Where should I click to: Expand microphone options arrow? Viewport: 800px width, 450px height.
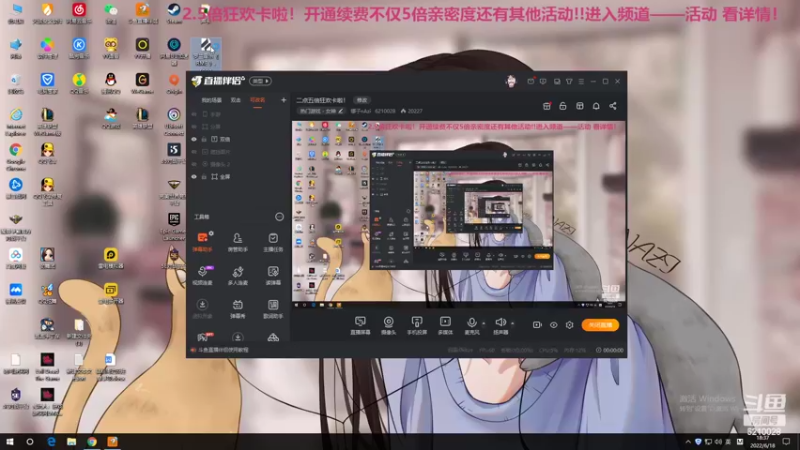click(x=484, y=323)
